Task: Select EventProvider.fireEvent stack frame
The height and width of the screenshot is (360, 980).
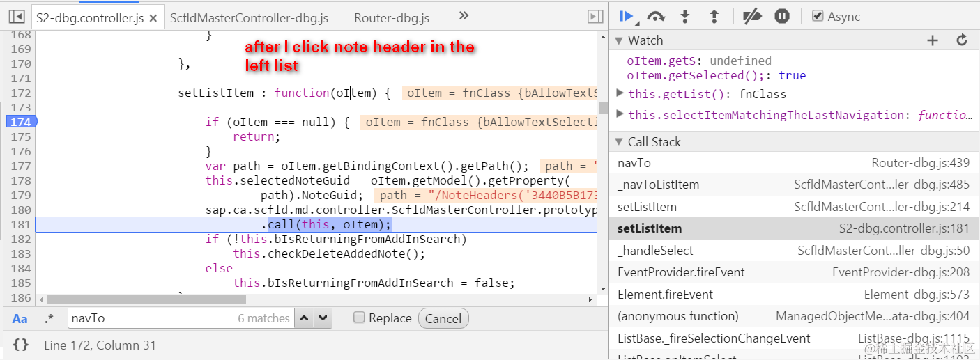Action: coord(795,272)
